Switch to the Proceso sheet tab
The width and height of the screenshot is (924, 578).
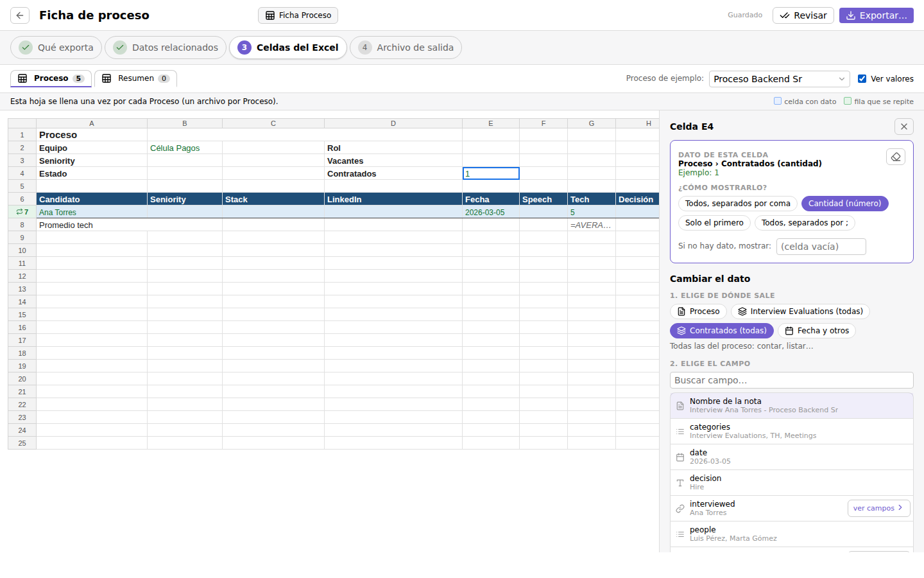[51, 78]
